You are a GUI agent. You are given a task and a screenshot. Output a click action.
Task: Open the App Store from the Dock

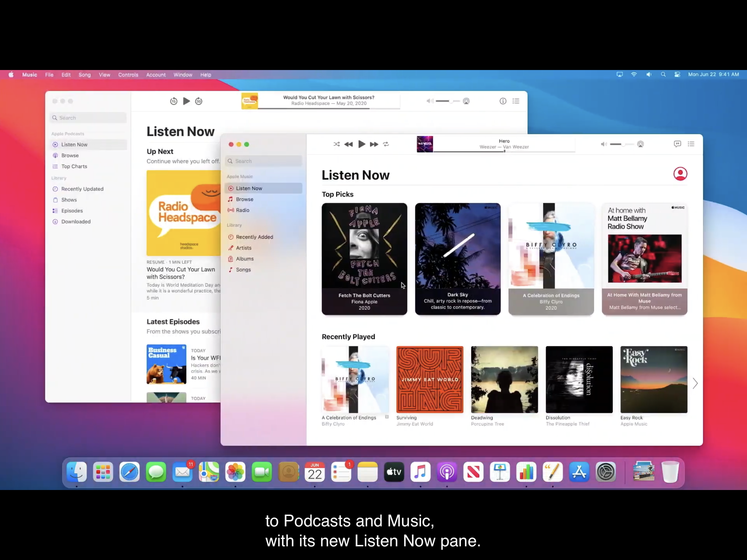(x=579, y=471)
